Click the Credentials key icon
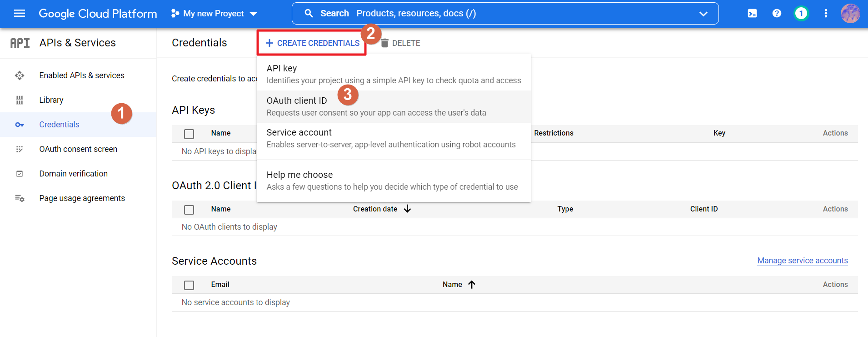Screen dimensions: 868x337 click(x=20, y=125)
